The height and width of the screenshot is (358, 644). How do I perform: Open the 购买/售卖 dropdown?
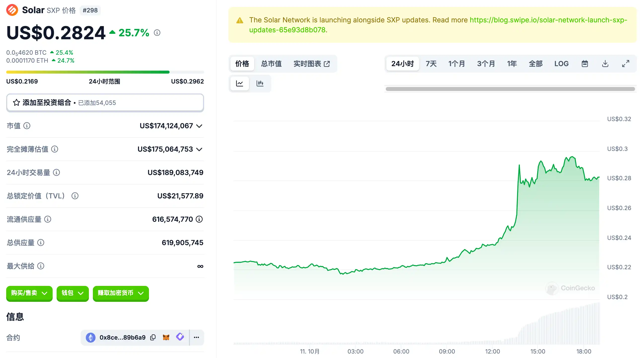pyautogui.click(x=29, y=293)
